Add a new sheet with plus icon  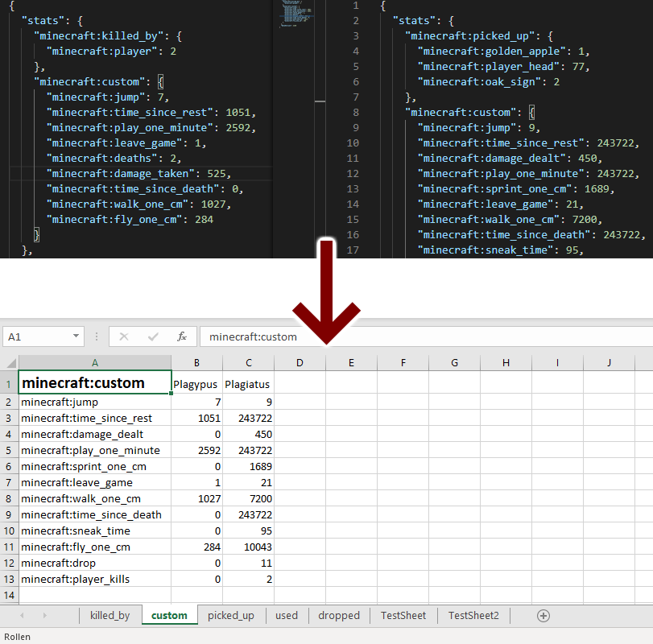(x=543, y=616)
